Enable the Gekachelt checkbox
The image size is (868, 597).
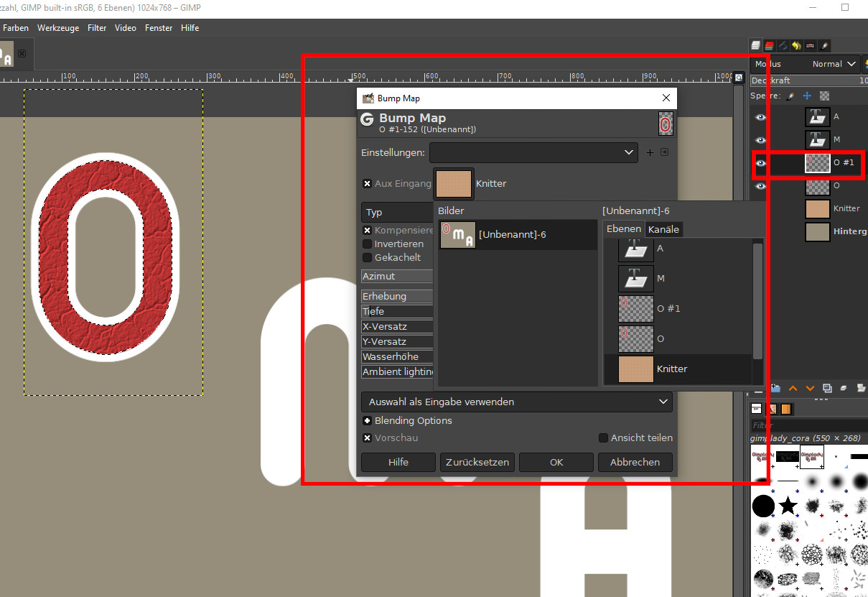(368, 258)
